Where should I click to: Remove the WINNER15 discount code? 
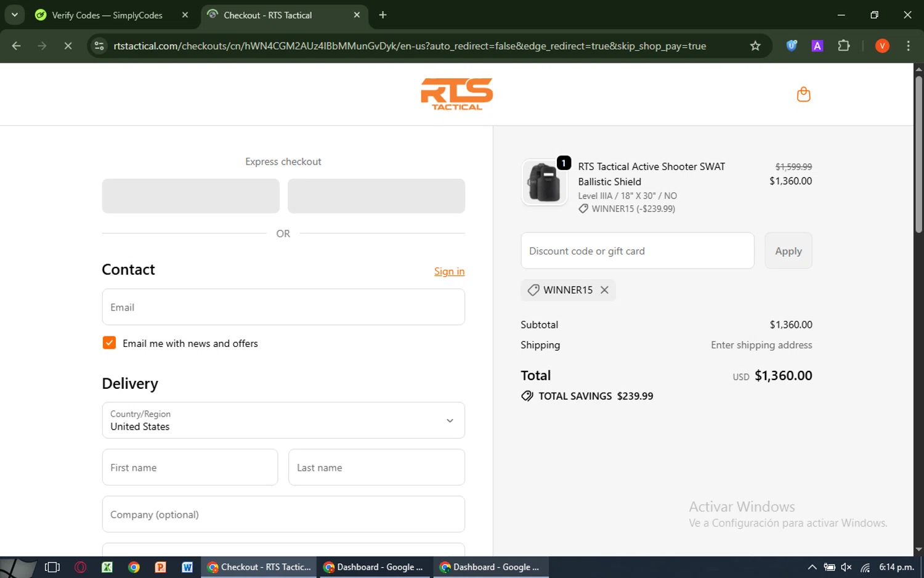point(604,290)
